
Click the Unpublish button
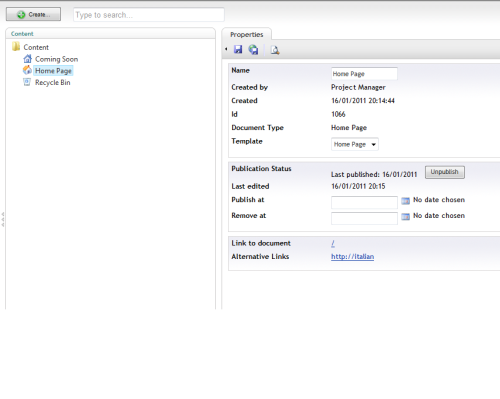click(445, 172)
